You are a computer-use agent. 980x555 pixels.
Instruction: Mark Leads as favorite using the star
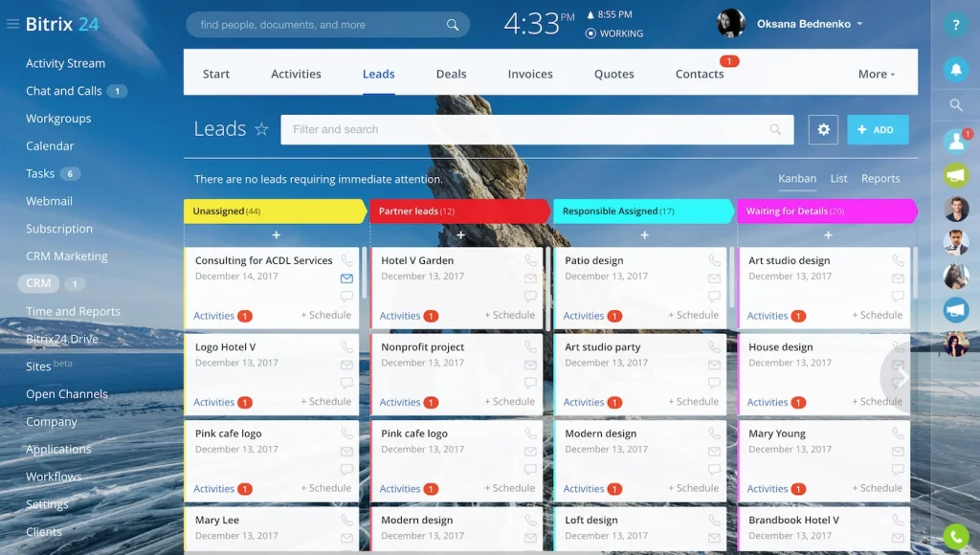(x=264, y=128)
